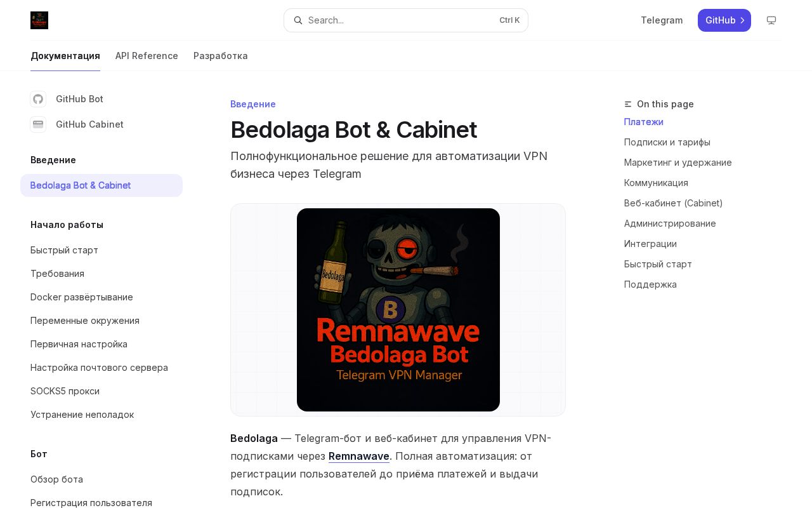This screenshot has width=812, height=508.
Task: Open the Быстрый старт sidebar page
Action: [101, 250]
